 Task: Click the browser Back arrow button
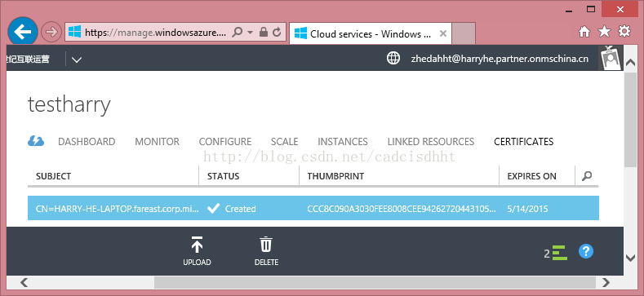coord(23,32)
